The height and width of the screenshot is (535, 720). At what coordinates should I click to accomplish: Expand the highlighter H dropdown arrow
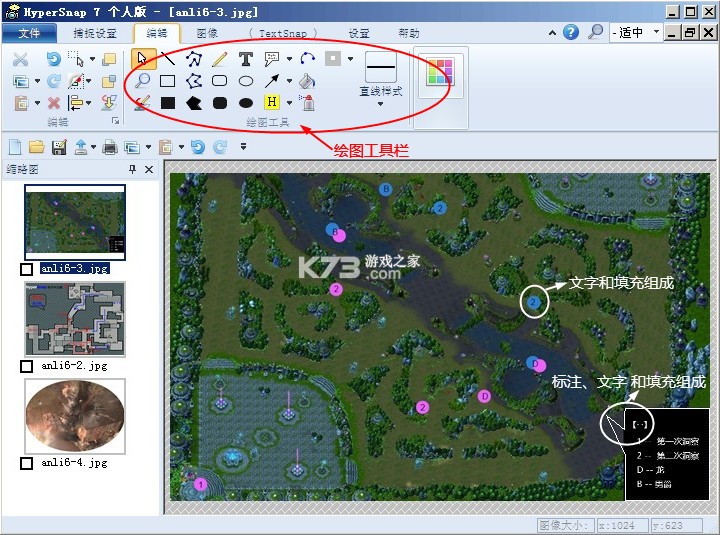(x=289, y=102)
